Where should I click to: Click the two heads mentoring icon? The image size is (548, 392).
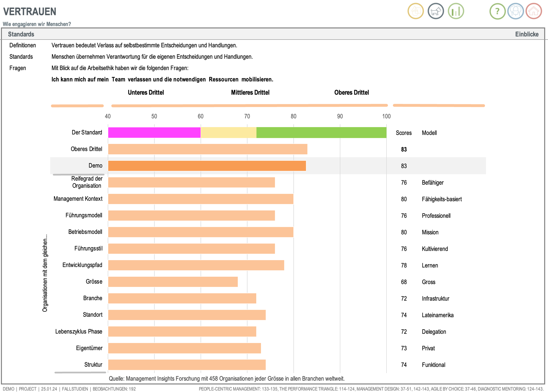coord(515,11)
